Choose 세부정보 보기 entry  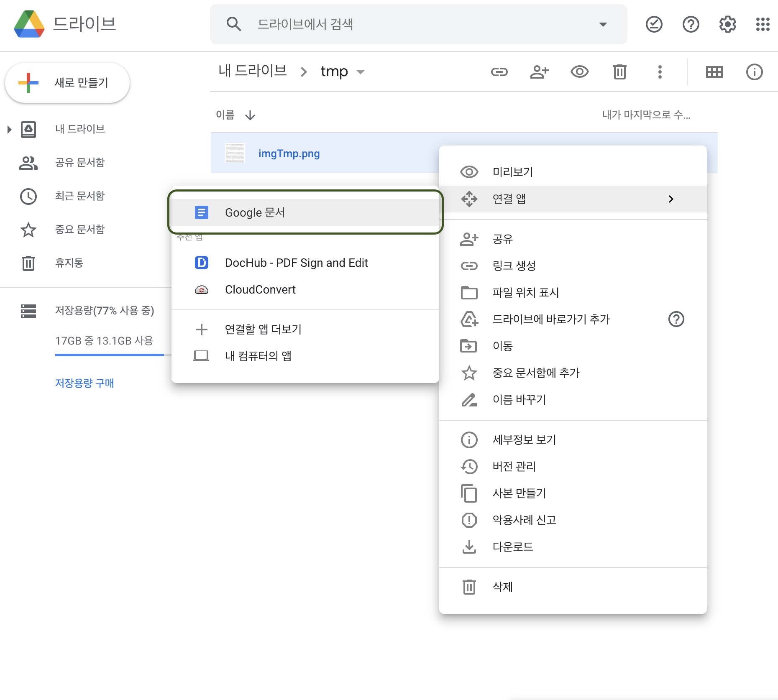(573, 440)
